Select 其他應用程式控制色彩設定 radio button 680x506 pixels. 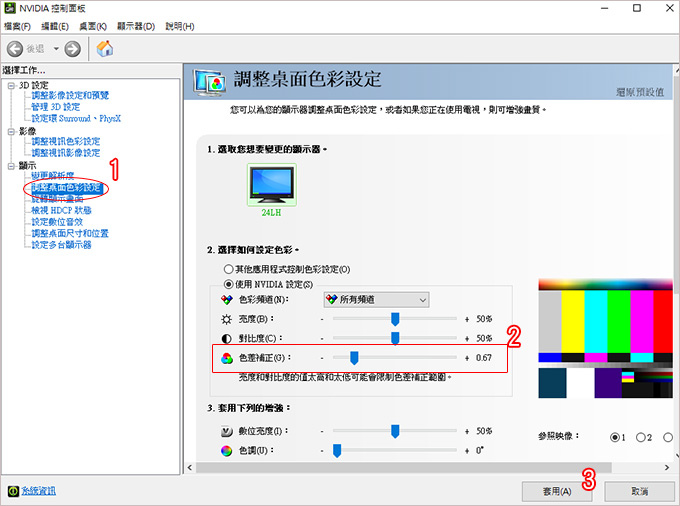click(228, 269)
